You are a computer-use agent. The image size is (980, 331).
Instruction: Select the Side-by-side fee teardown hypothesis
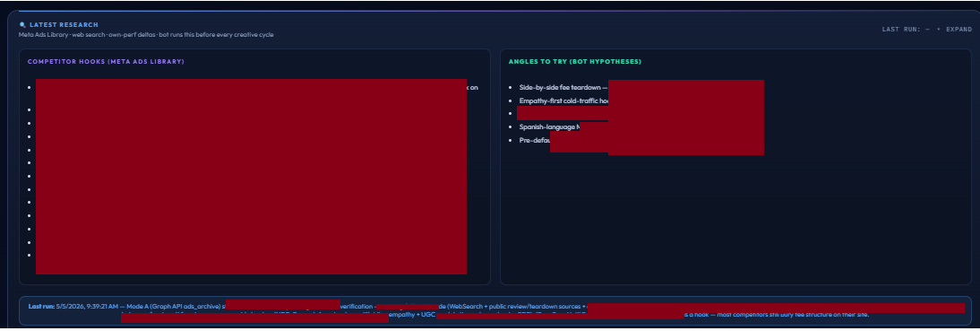click(563, 88)
